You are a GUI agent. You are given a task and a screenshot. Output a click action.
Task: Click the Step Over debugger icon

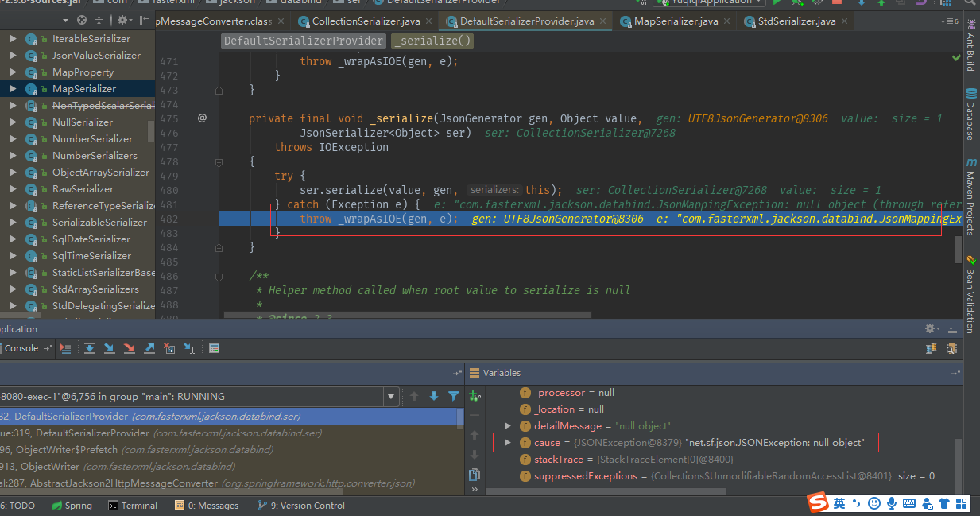90,348
